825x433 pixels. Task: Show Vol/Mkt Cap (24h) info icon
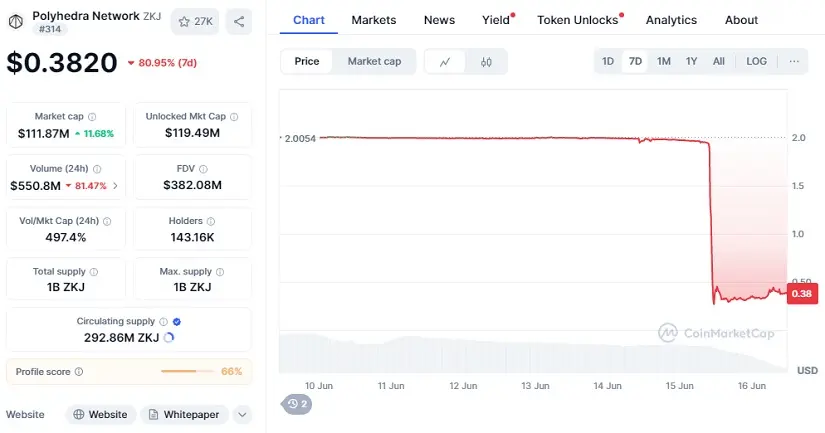pyautogui.click(x=107, y=221)
